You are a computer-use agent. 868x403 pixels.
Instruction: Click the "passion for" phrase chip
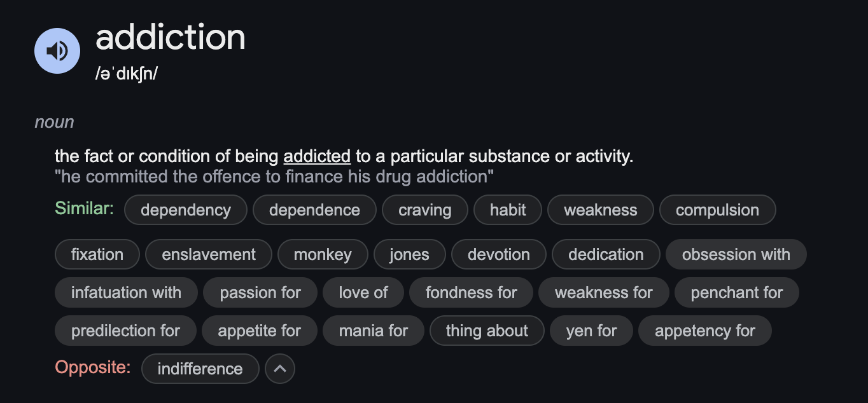(260, 292)
